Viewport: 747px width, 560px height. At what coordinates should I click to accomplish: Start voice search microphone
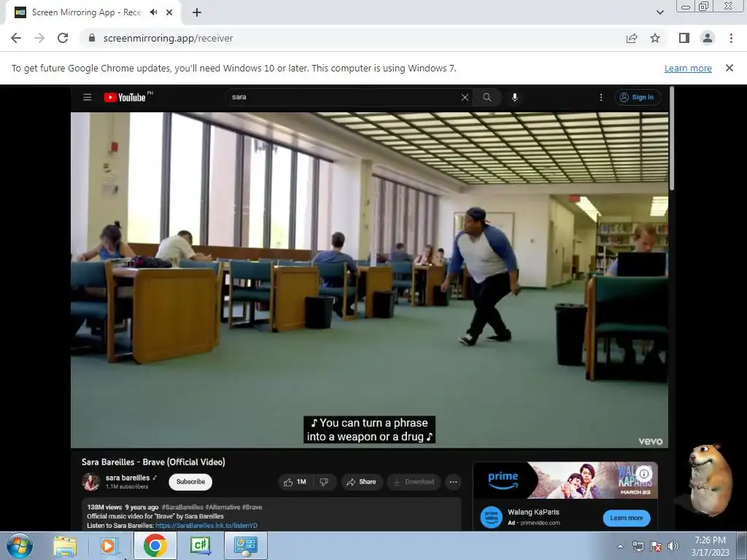point(514,97)
